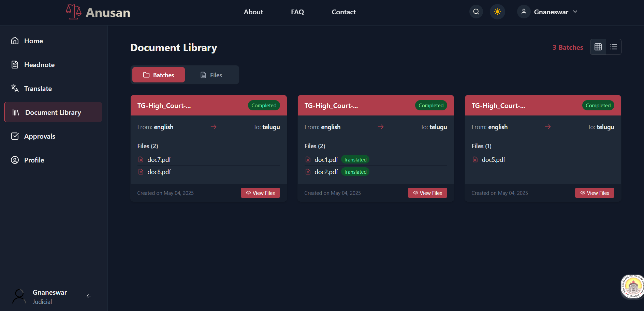This screenshot has height=311, width=644.
Task: Select the Headnote sidebar icon
Action: (15, 64)
